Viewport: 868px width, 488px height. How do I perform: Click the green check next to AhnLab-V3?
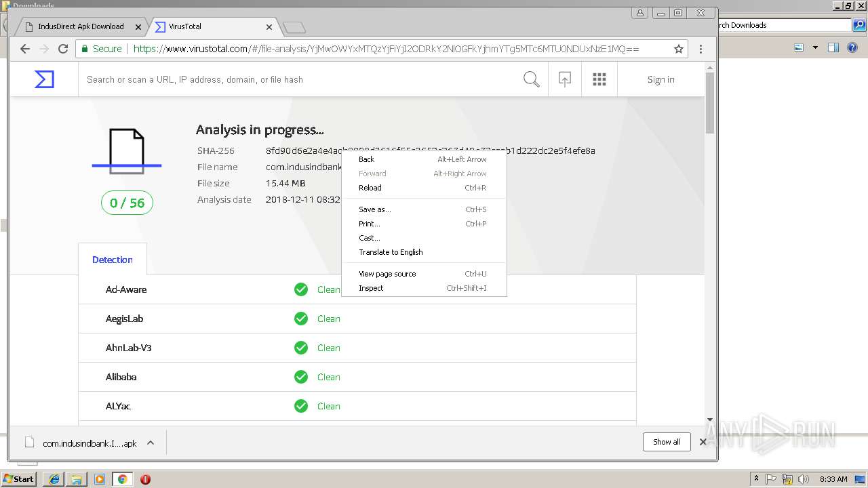tap(301, 348)
